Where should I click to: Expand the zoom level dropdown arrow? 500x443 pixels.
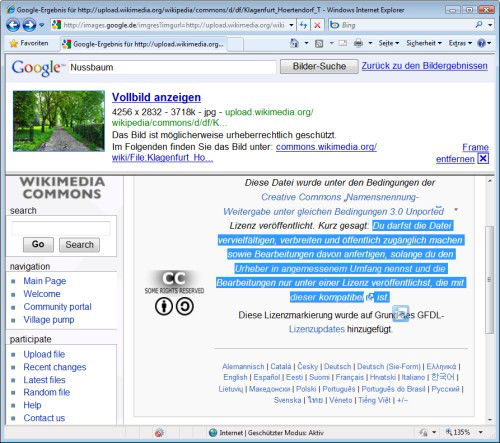pyautogui.click(x=481, y=432)
